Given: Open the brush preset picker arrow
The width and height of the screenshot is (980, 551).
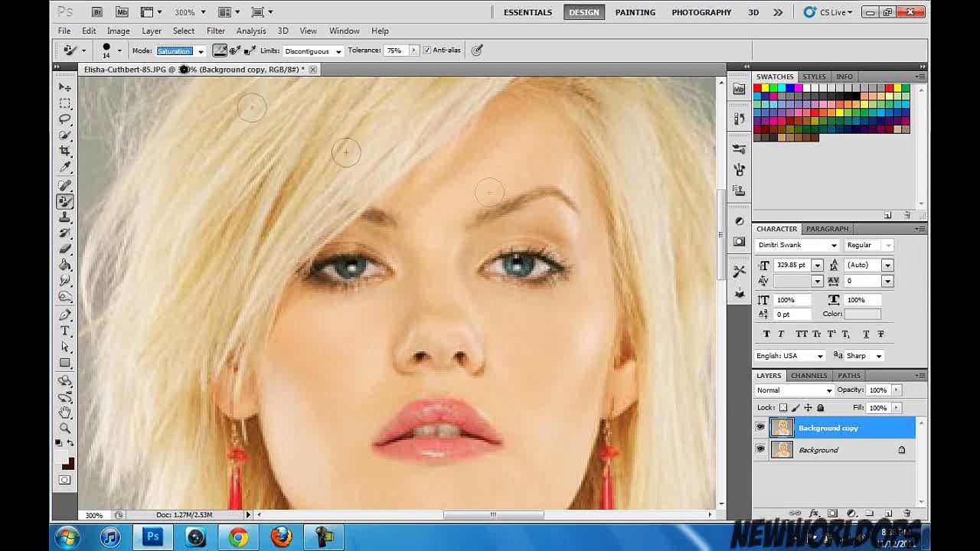Looking at the screenshot, I should [119, 51].
